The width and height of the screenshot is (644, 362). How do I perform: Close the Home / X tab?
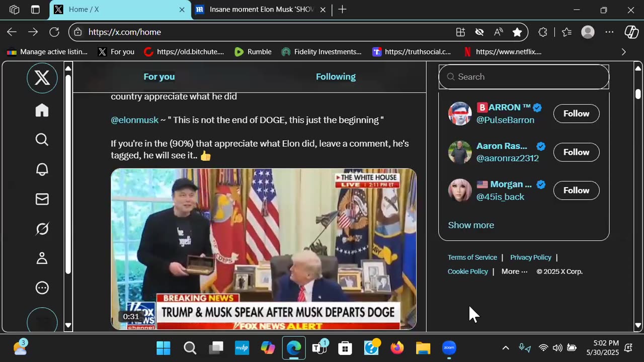pos(182,10)
